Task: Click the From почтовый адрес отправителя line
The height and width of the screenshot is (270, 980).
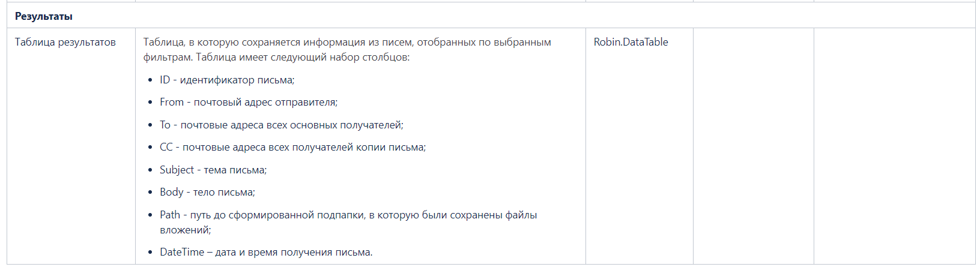Action: (249, 102)
